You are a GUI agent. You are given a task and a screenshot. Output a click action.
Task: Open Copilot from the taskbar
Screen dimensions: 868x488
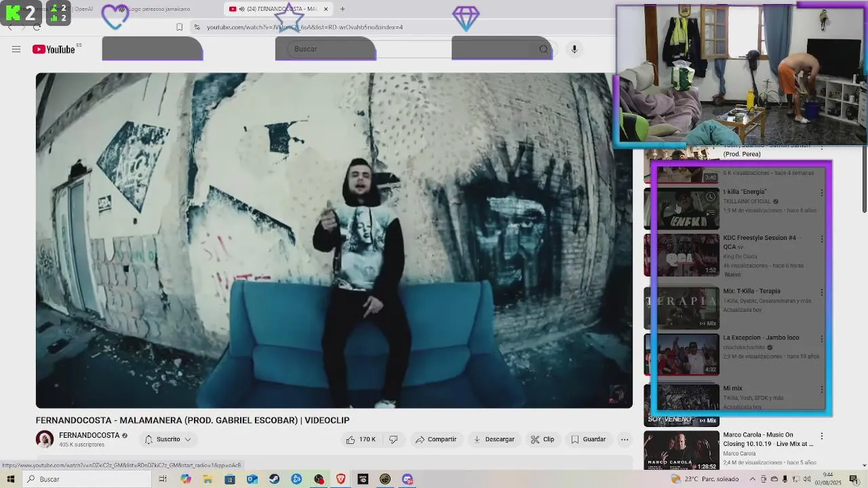[186, 479]
